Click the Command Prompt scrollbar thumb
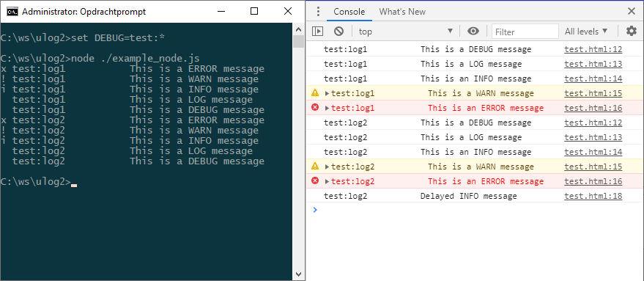Image resolution: width=644 pixels, height=281 pixels. [x=299, y=42]
